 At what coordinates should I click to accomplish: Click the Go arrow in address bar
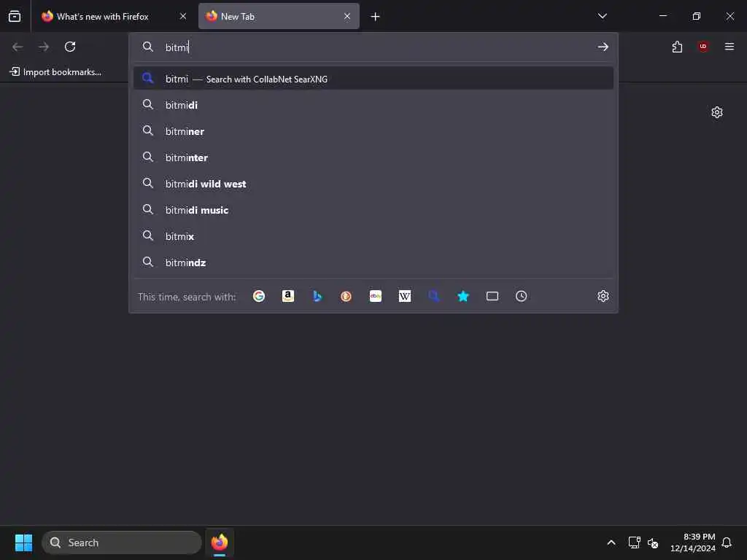(603, 47)
